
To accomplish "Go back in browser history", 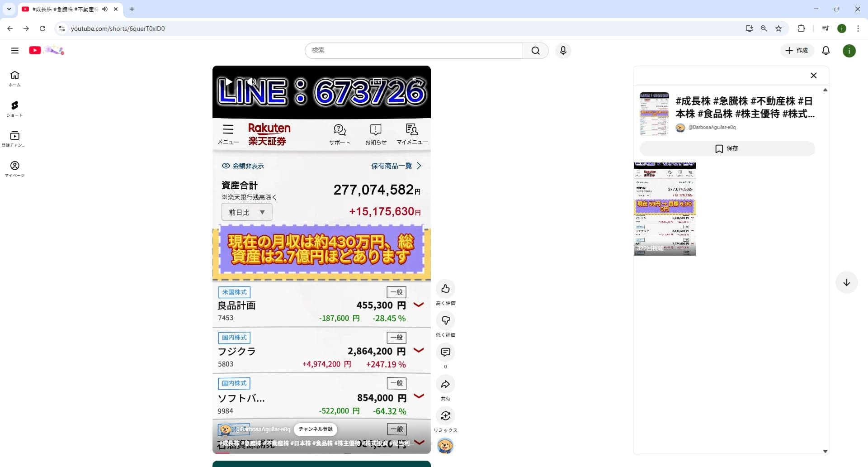I will tap(10, 29).
